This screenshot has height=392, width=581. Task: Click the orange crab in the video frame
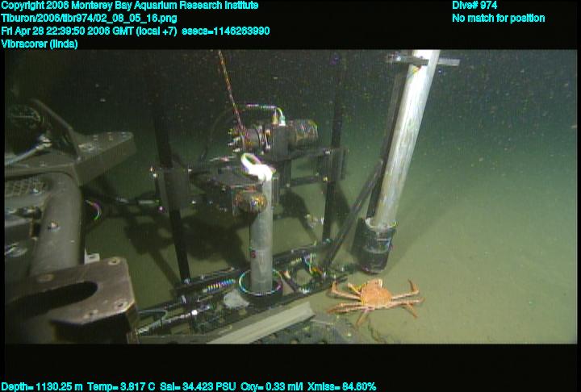[374, 301]
